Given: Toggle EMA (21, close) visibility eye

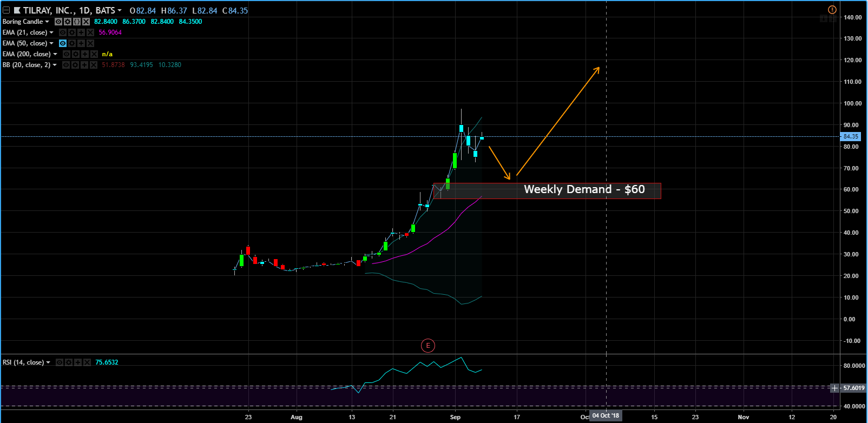Looking at the screenshot, I should 63,32.
